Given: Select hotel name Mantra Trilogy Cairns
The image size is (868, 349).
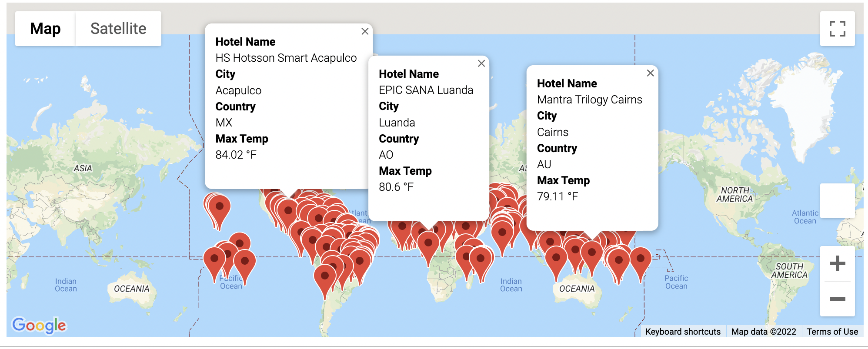Looking at the screenshot, I should 590,100.
